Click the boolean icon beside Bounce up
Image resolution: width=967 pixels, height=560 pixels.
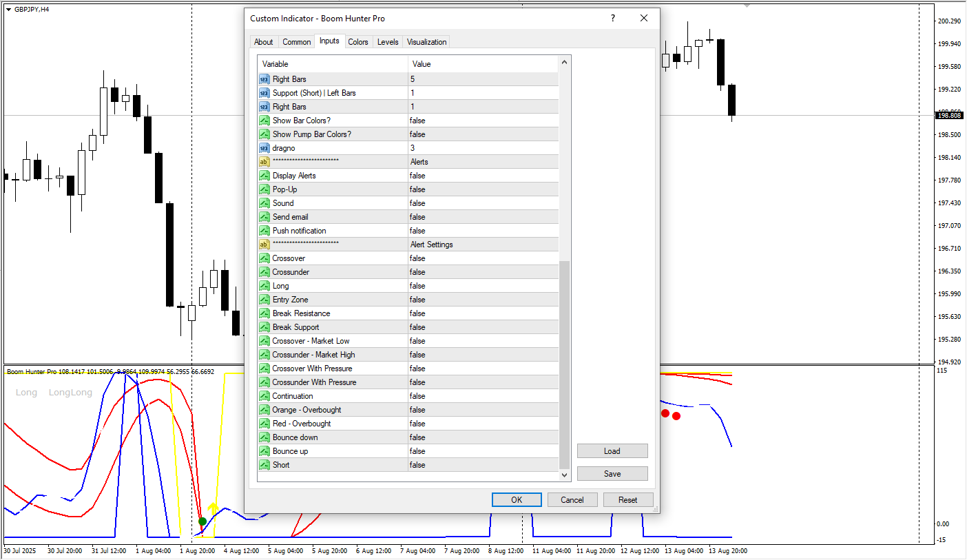coord(264,451)
